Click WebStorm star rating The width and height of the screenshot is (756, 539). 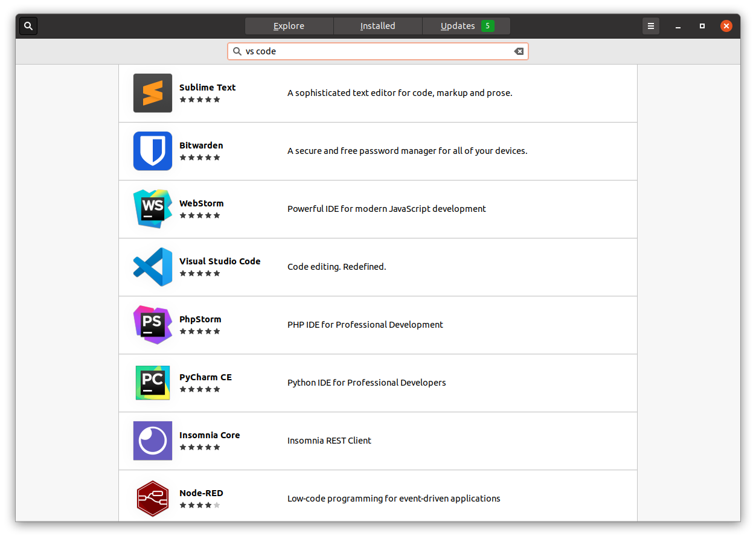200,215
